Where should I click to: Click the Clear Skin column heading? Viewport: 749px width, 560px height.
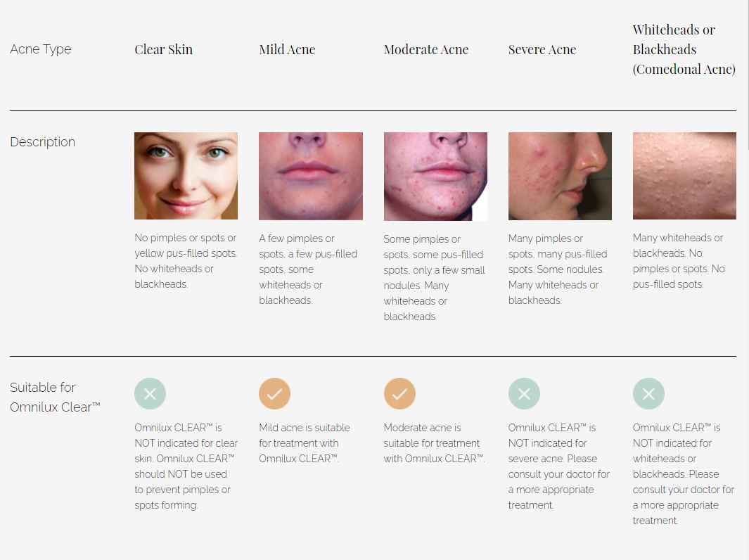pos(163,49)
